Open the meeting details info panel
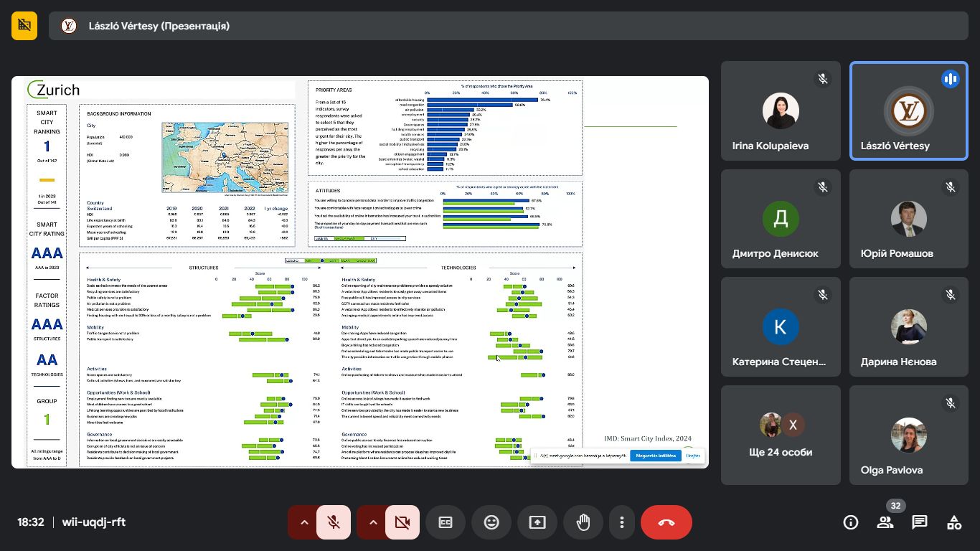This screenshot has width=980, height=551. tap(851, 522)
